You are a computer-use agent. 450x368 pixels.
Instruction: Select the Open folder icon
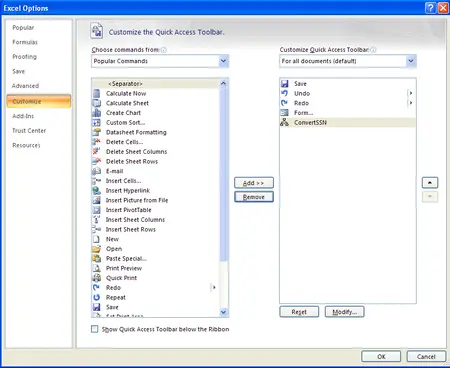tap(97, 249)
